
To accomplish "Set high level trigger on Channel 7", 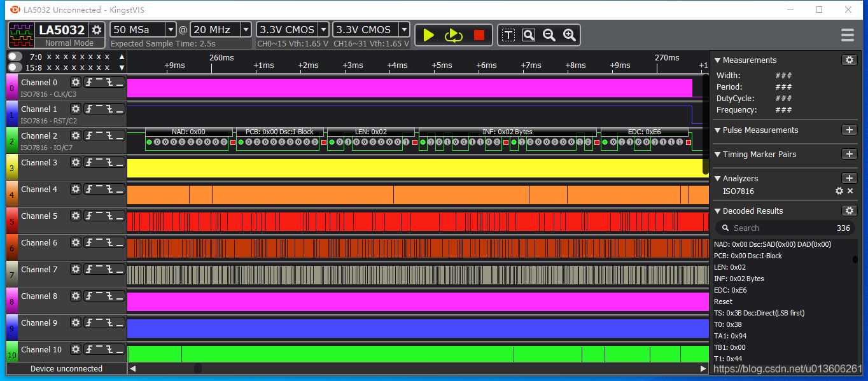I will 99,269.
